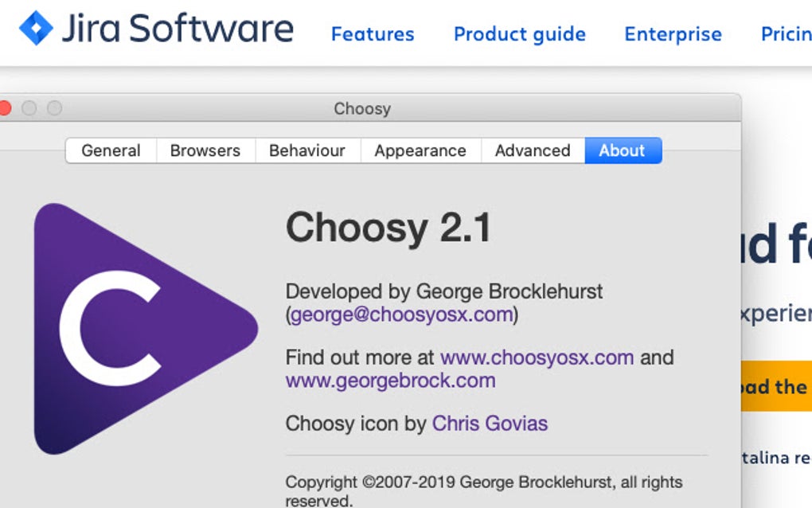Image resolution: width=812 pixels, height=508 pixels.
Task: Click the large purple Choosy app icon
Action: (x=146, y=329)
